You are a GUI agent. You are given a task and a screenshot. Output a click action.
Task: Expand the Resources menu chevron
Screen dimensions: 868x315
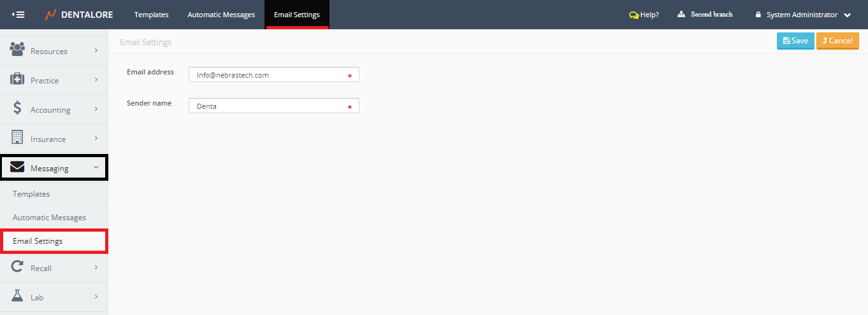click(96, 50)
